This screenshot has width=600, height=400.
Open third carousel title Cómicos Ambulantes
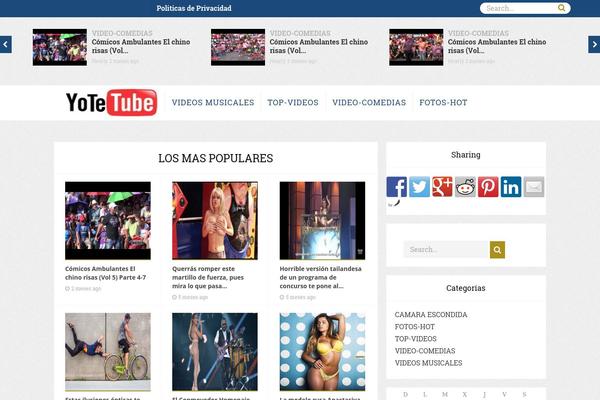tap(497, 46)
